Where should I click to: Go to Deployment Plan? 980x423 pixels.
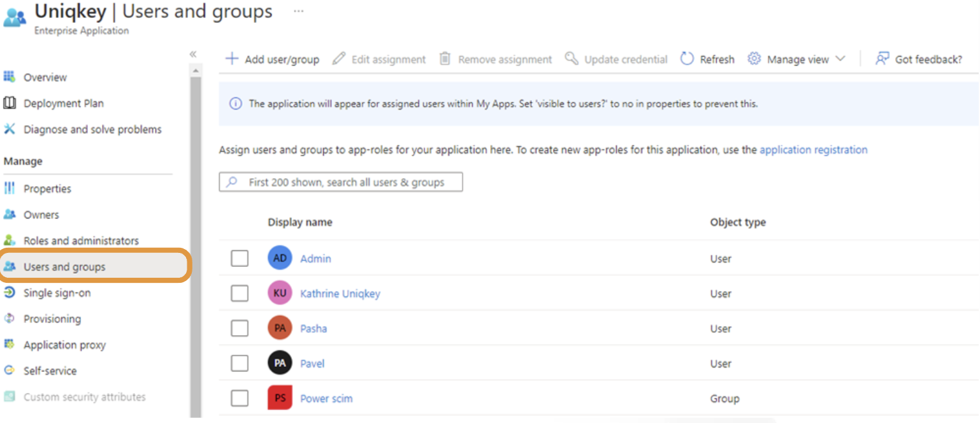(64, 103)
